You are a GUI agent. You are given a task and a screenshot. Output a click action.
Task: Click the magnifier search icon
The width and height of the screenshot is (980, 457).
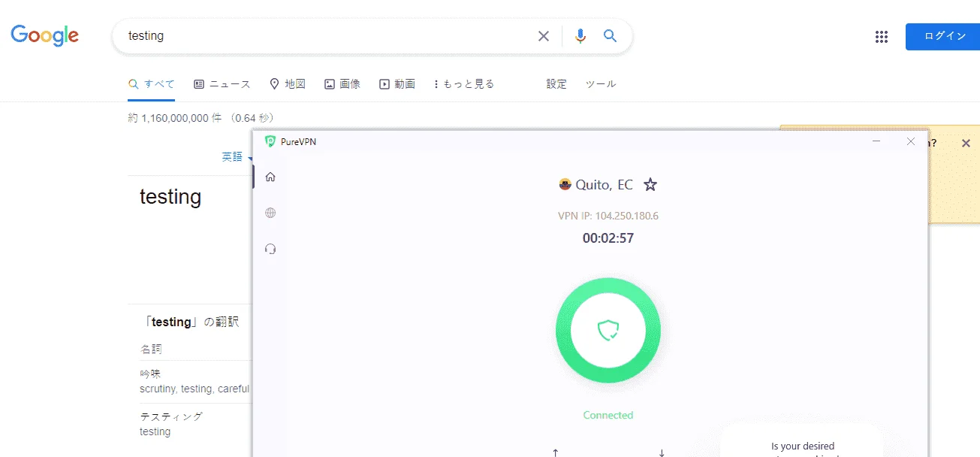pyautogui.click(x=611, y=35)
